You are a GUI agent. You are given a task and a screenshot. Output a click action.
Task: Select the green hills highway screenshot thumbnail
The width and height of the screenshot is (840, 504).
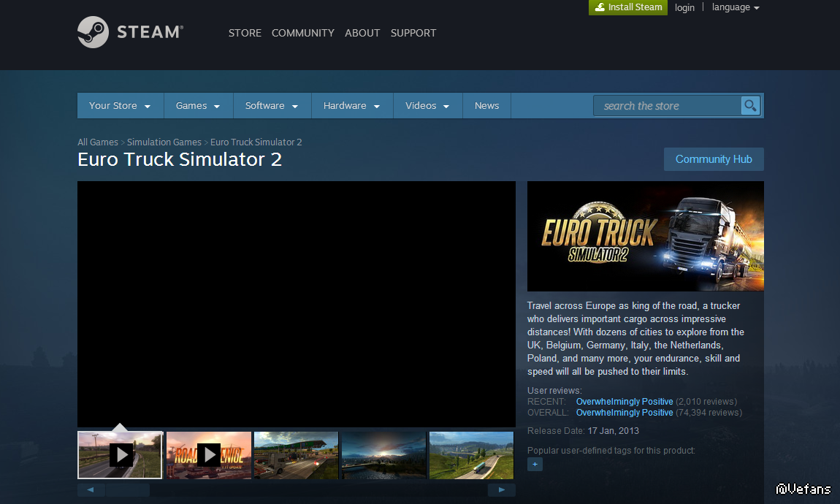(471, 455)
